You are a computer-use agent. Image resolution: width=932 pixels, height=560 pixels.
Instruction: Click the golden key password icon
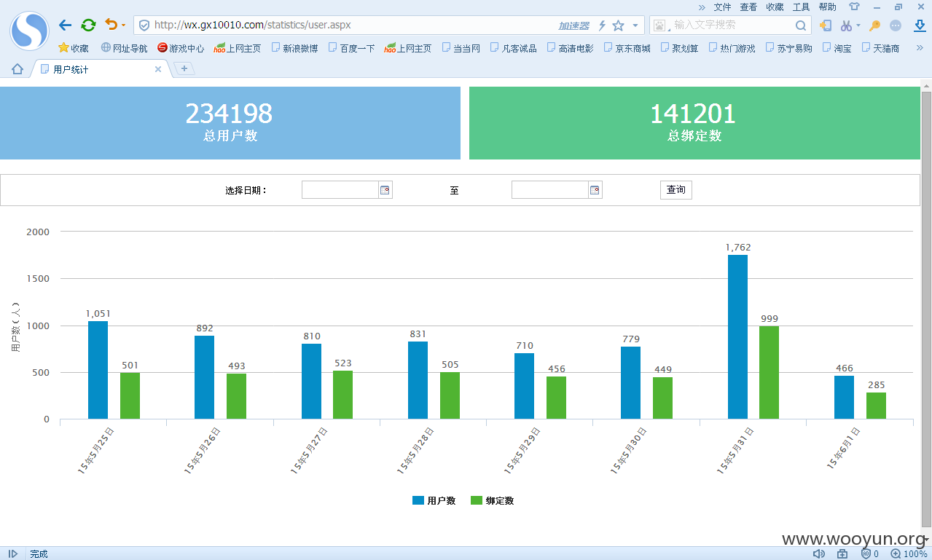coord(874,25)
